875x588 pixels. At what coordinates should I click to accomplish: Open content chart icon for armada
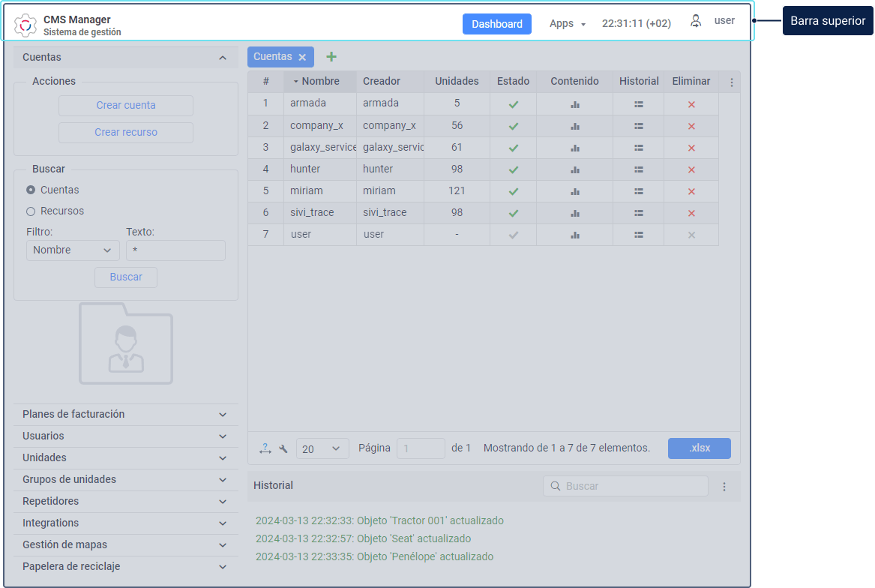point(575,104)
